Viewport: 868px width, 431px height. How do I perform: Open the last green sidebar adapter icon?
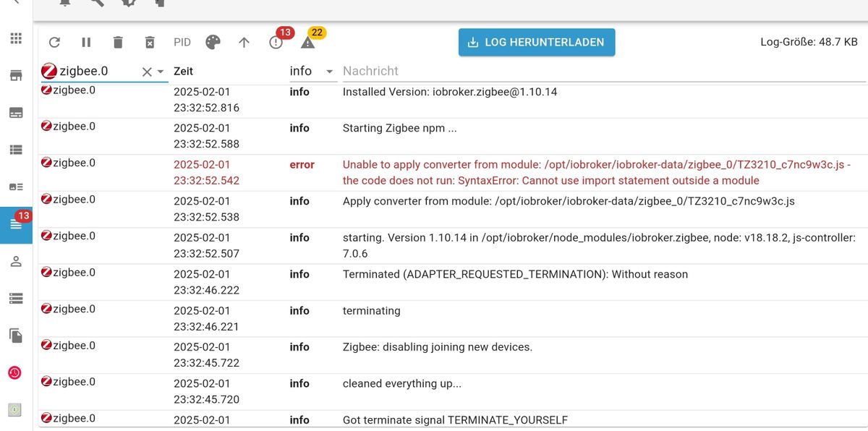(15, 410)
